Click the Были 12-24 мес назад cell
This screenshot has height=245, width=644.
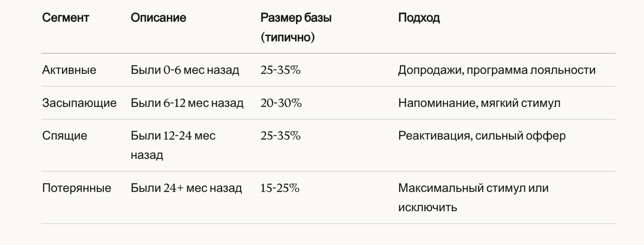pyautogui.click(x=173, y=145)
